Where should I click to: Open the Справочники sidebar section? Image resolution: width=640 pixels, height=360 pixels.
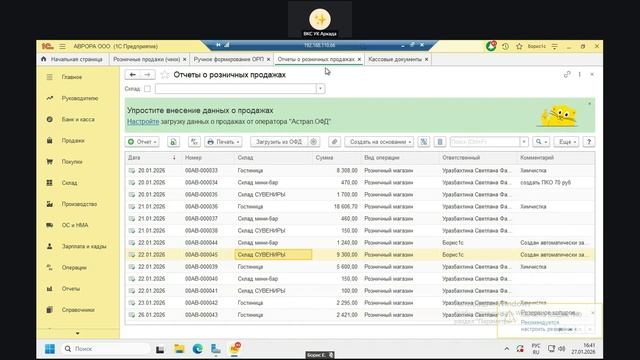point(78,310)
